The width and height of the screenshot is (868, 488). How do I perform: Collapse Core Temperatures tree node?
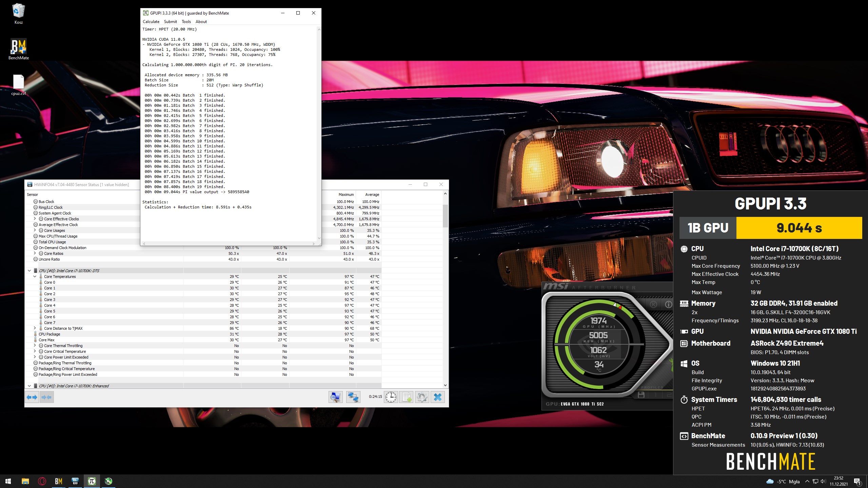[x=35, y=277]
